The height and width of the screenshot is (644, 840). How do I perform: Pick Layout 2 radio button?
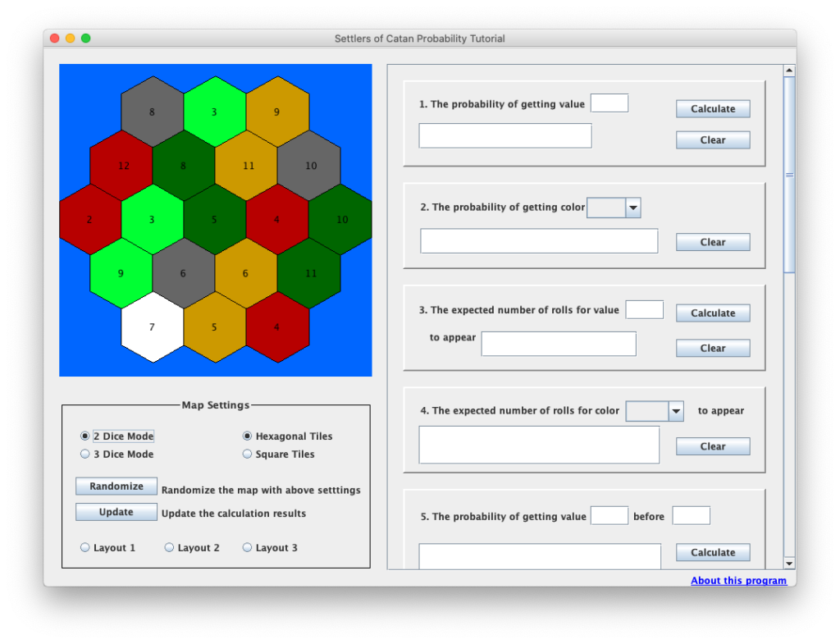(169, 547)
